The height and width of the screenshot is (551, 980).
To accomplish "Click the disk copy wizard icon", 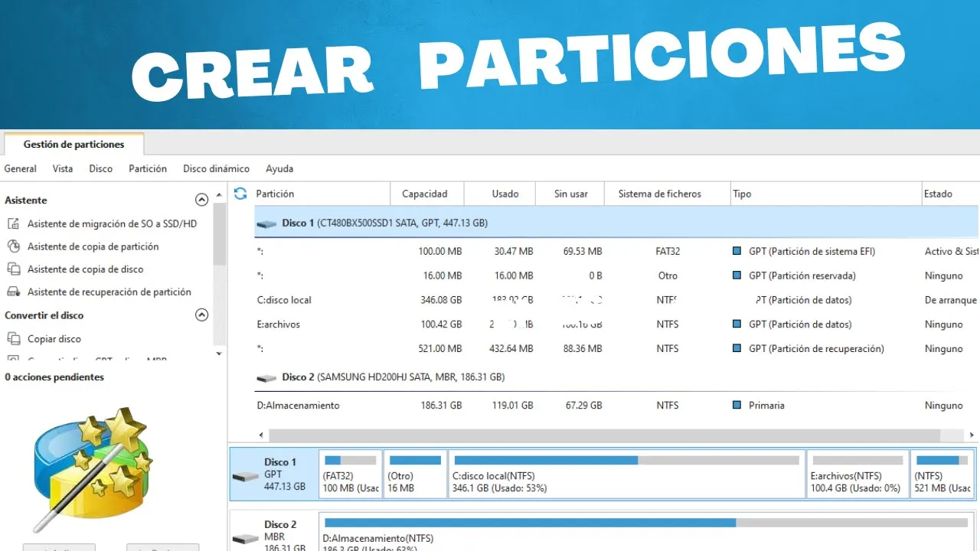I will (x=13, y=269).
